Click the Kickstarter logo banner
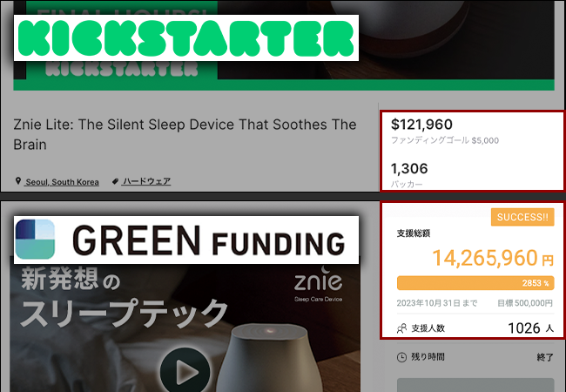The image size is (566, 392). click(185, 36)
